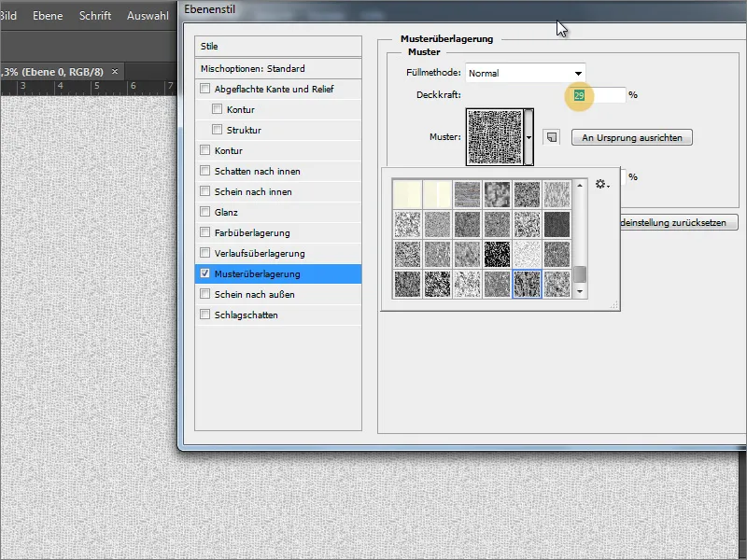The width and height of the screenshot is (747, 560).
Task: Uncheck the Musterüberlagerung checkbox
Action: (x=204, y=273)
